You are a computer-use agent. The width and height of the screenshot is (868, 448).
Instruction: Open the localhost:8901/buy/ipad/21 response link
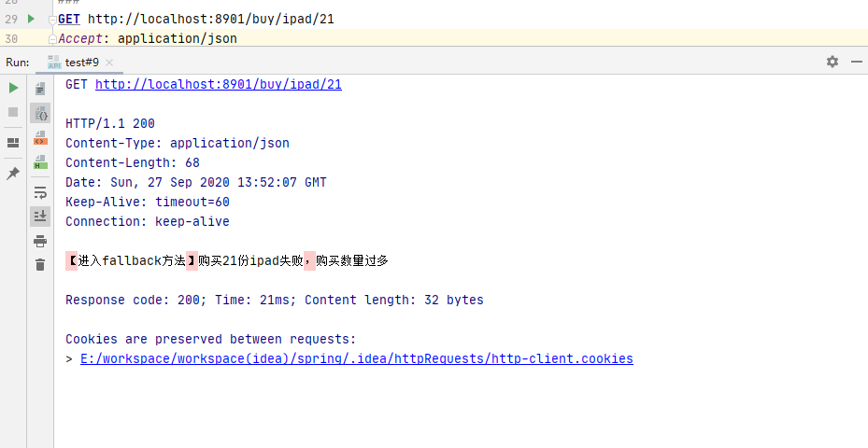click(x=218, y=85)
